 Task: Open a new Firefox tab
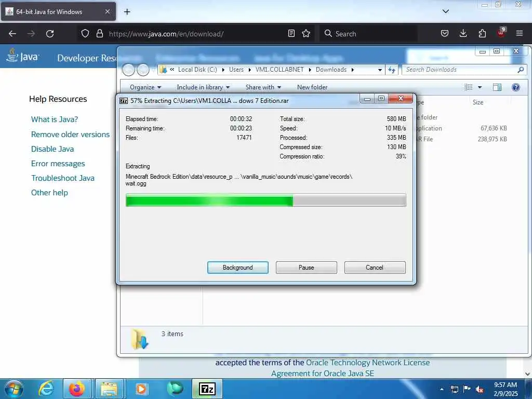(127, 12)
